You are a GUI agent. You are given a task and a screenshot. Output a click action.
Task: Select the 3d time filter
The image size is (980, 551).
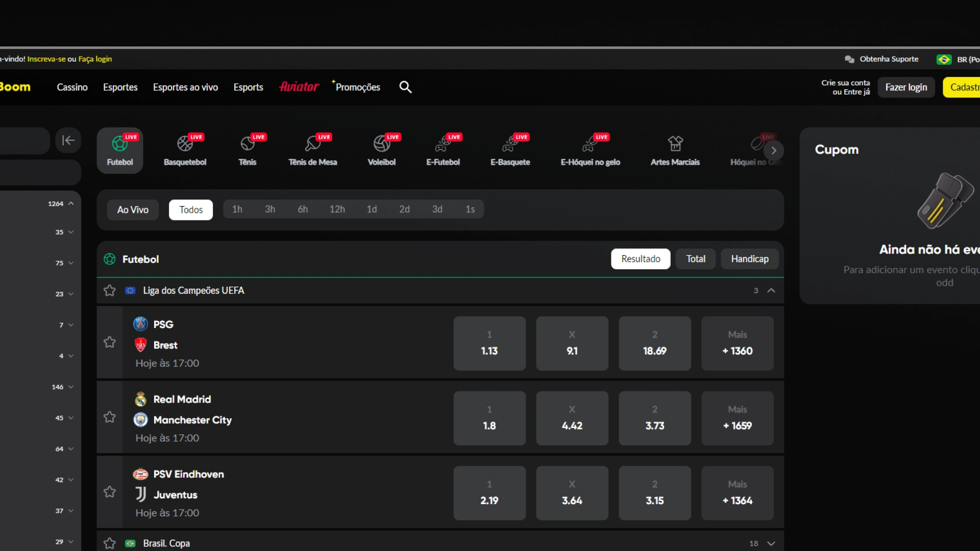point(437,209)
